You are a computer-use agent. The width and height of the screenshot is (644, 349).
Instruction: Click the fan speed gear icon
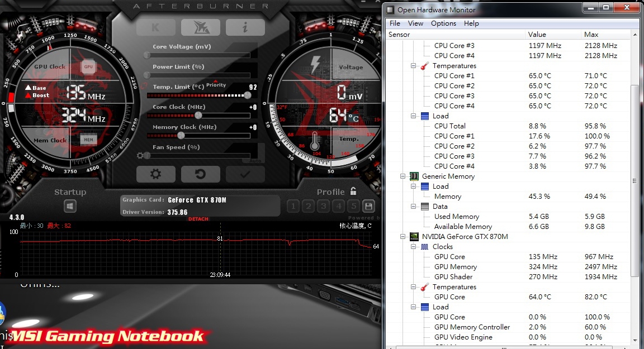coord(140,155)
